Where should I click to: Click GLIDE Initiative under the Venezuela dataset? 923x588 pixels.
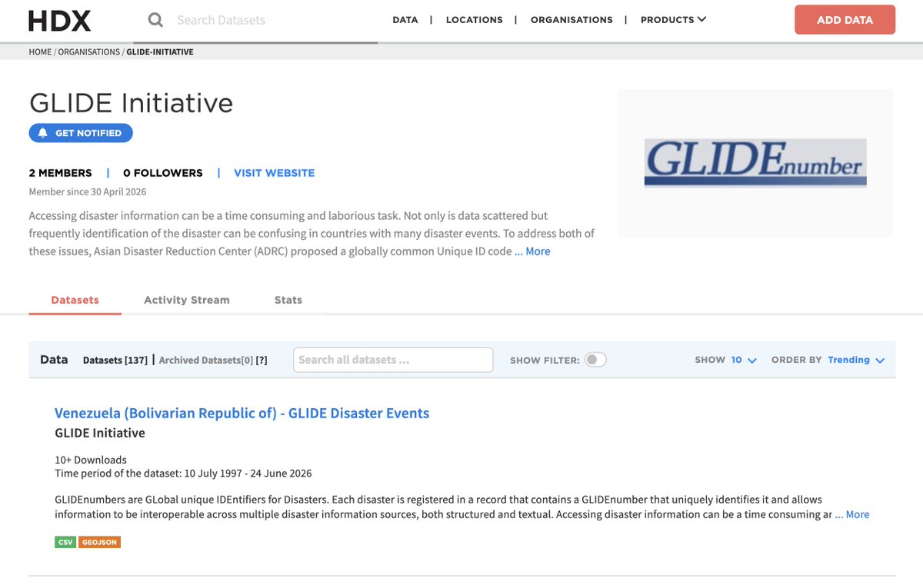[x=100, y=433]
